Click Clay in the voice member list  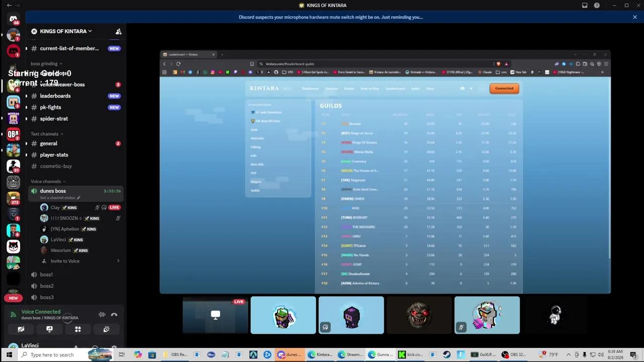55,207
